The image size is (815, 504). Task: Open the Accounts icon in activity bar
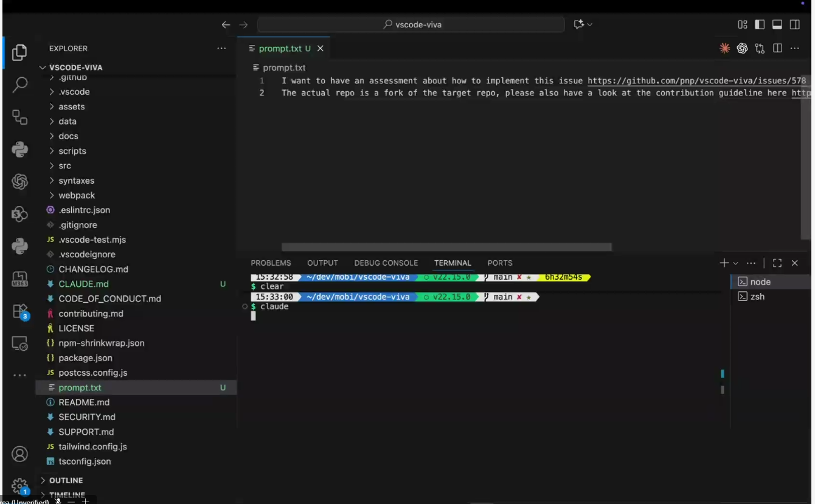click(x=19, y=454)
